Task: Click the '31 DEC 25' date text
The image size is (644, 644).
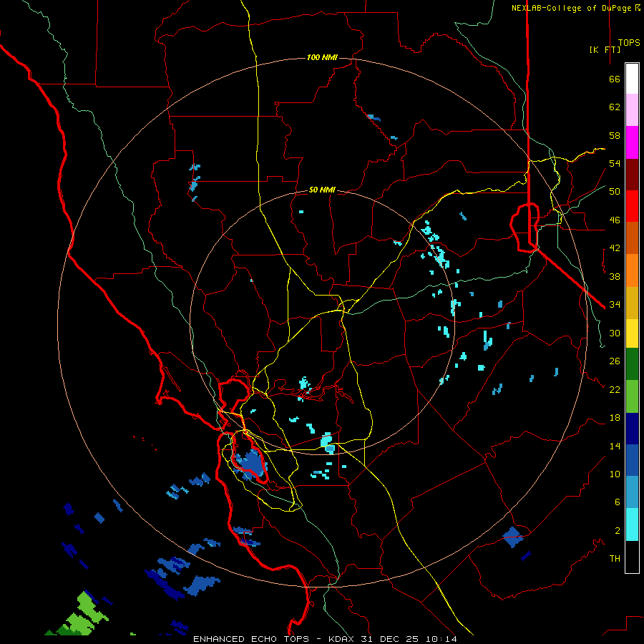Action: pyautogui.click(x=389, y=639)
